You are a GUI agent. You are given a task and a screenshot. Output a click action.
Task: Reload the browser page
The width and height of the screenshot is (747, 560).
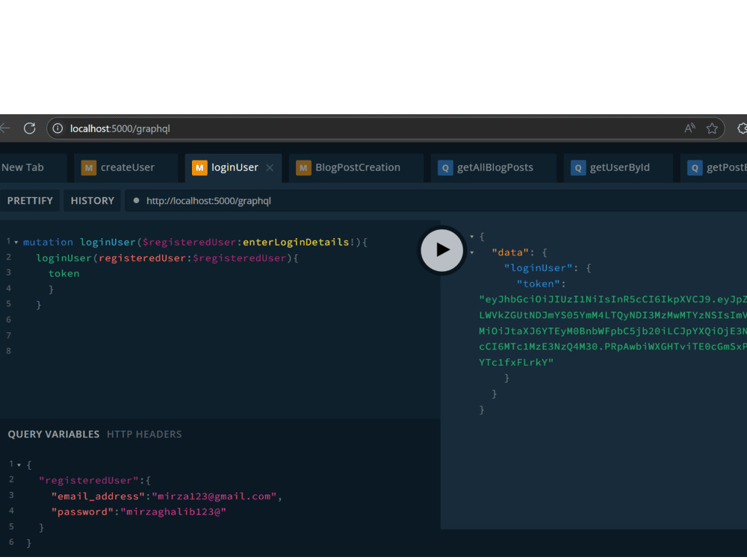coord(30,128)
